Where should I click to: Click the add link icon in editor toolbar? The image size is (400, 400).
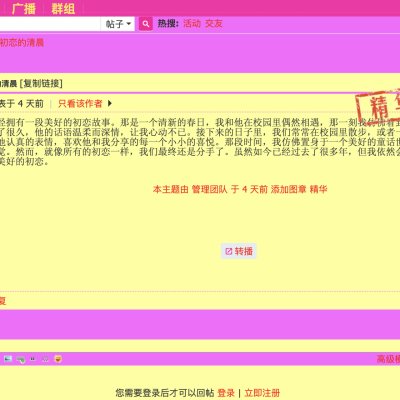[x=21, y=359]
